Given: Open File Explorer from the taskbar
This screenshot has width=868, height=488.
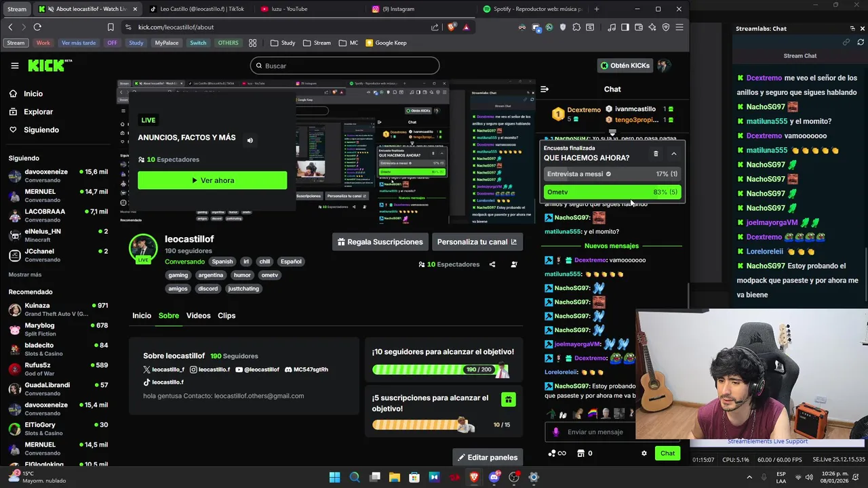Looking at the screenshot, I should [394, 477].
